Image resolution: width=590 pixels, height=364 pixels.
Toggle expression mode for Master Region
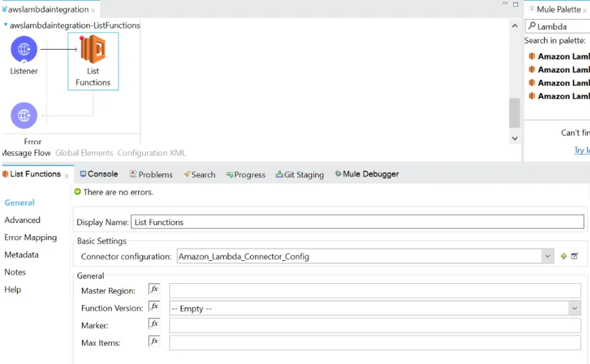pyautogui.click(x=154, y=289)
